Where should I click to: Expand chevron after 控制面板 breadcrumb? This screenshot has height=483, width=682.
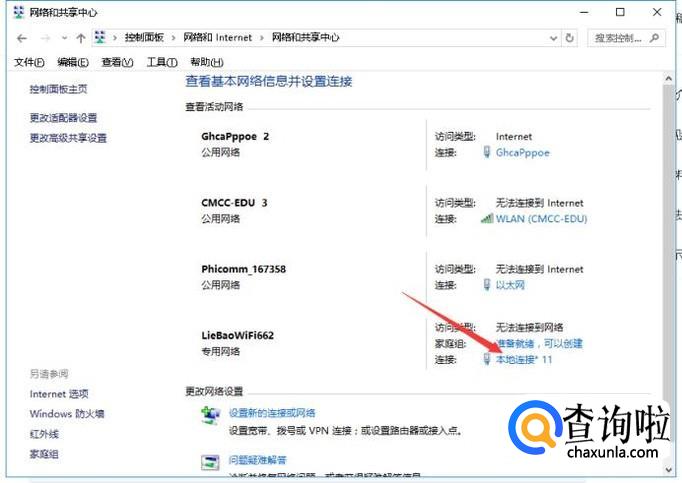pos(173,38)
